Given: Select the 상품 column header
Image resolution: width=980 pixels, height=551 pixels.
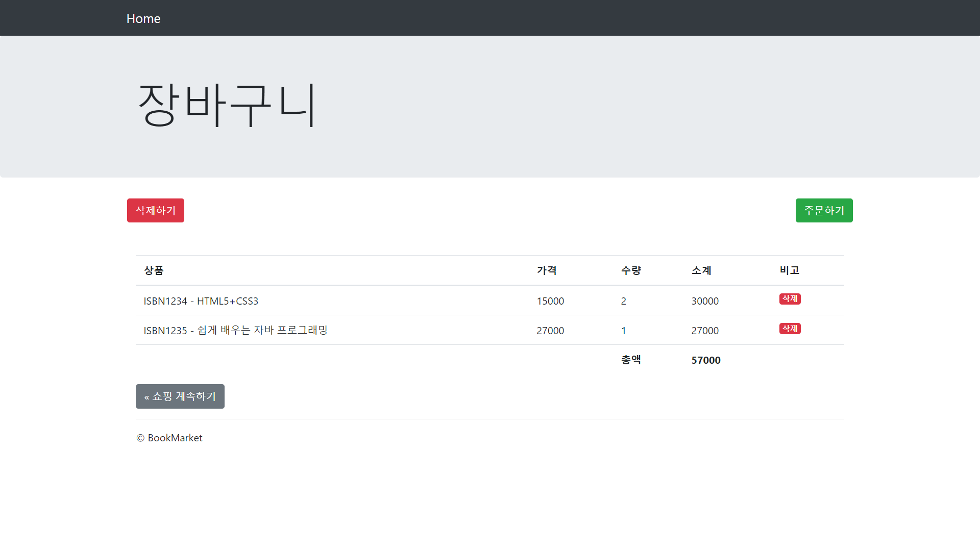Looking at the screenshot, I should 154,270.
